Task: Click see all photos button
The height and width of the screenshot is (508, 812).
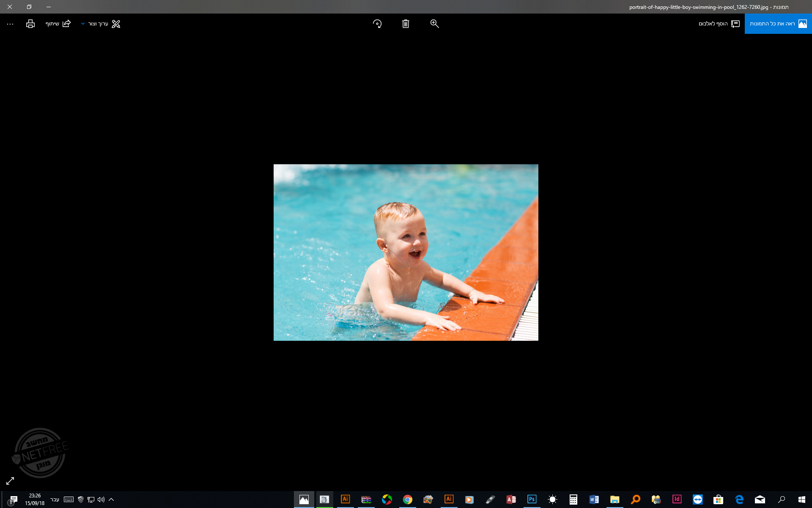Action: pos(778,24)
